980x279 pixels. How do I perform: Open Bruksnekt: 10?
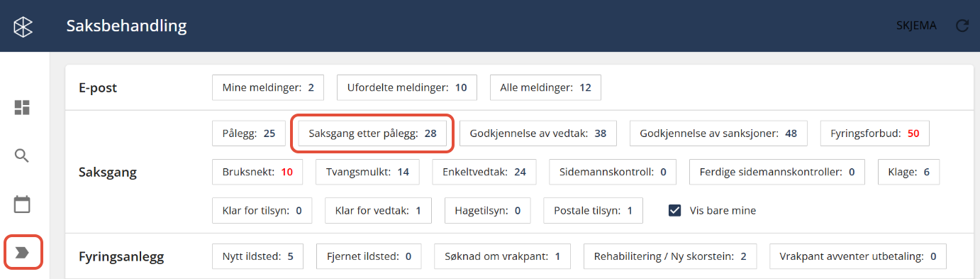tap(257, 172)
